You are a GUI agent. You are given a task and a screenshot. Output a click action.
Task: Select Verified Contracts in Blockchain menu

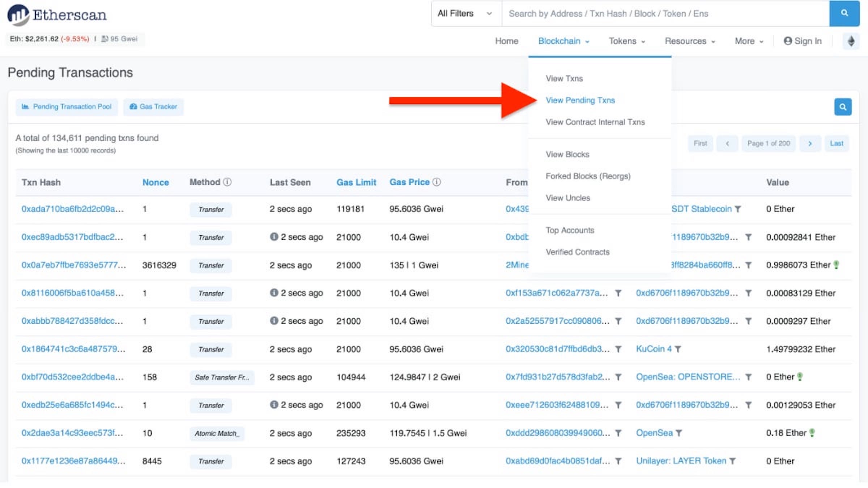577,252
